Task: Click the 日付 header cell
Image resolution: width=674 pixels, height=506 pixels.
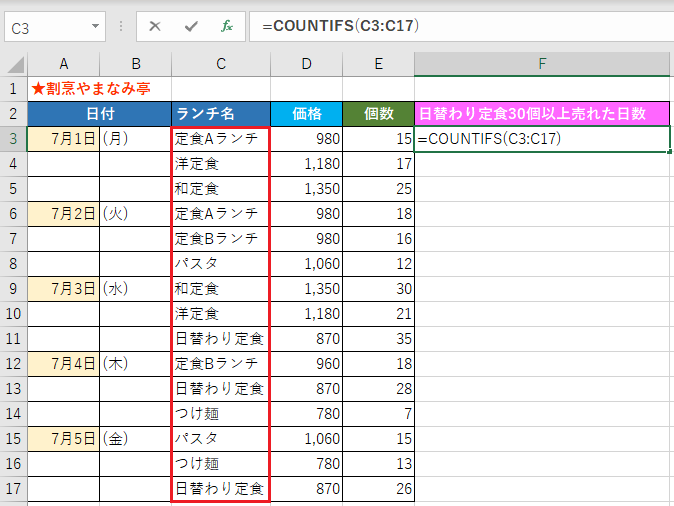Action: pos(99,114)
